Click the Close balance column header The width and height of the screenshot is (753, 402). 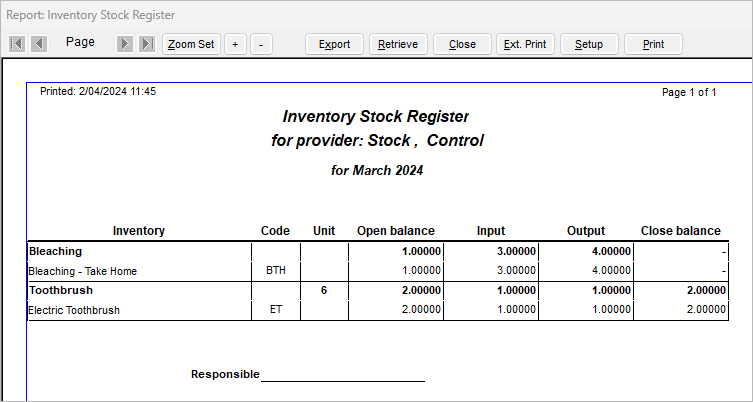[x=680, y=230]
